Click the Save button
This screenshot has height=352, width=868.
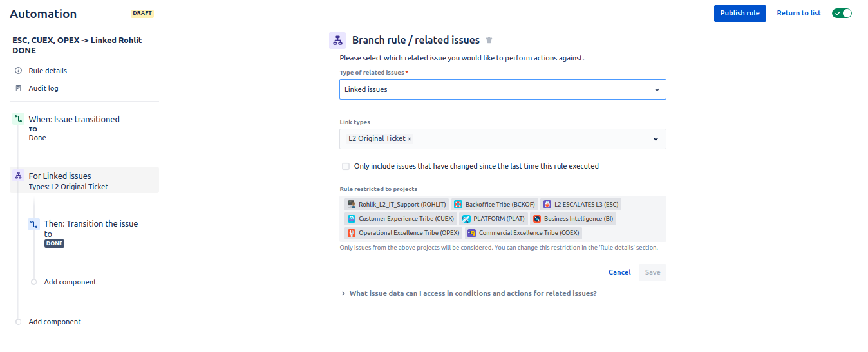pos(652,272)
